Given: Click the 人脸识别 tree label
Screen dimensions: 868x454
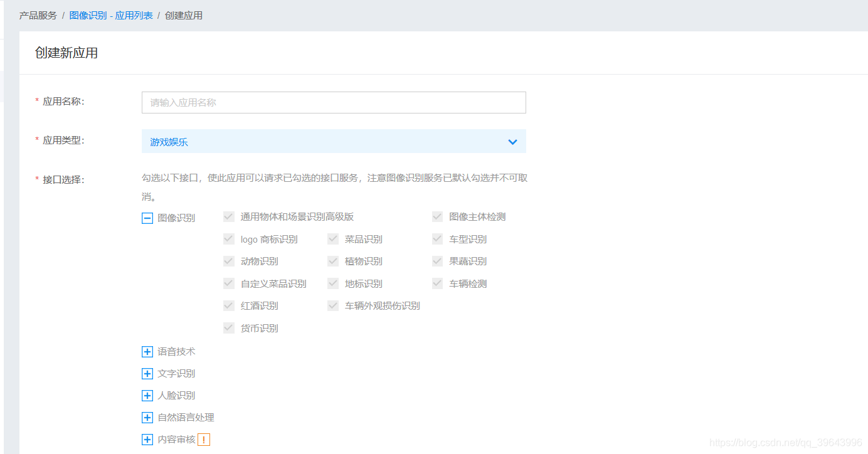Looking at the screenshot, I should (x=176, y=396).
